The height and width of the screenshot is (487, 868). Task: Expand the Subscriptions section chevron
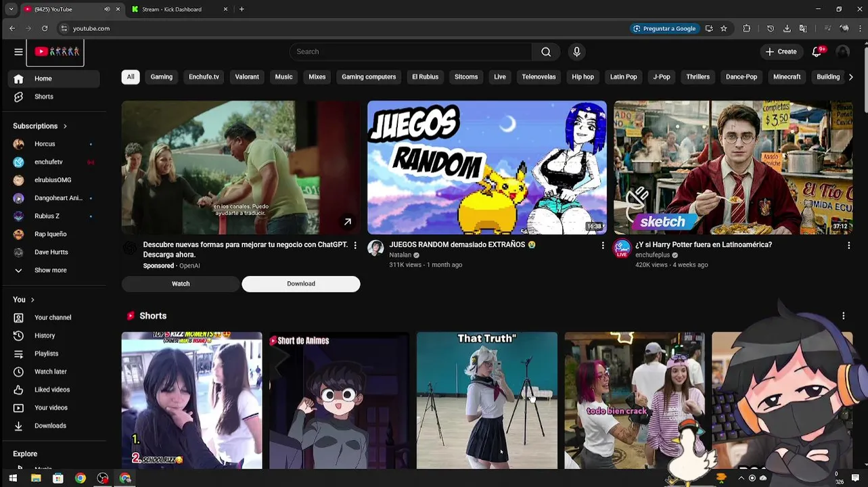(x=65, y=126)
